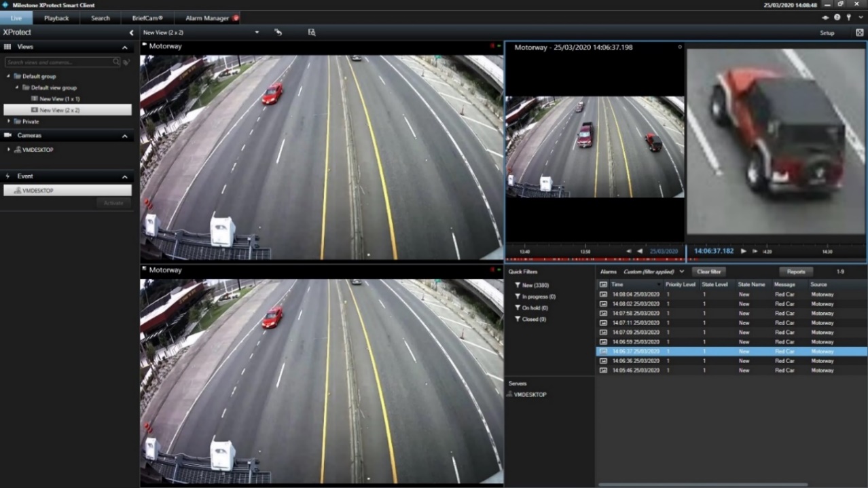Click the reload view icon in toolbar
The image size is (868, 488).
click(278, 32)
